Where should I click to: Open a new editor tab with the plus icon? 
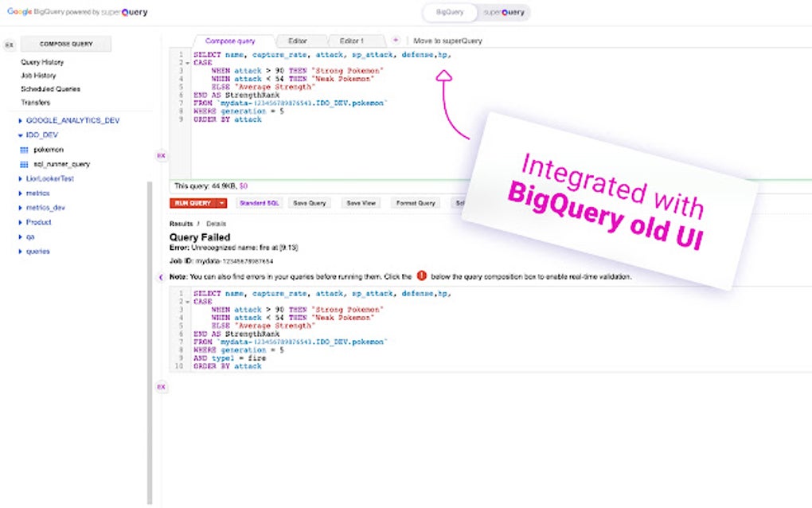click(x=396, y=40)
